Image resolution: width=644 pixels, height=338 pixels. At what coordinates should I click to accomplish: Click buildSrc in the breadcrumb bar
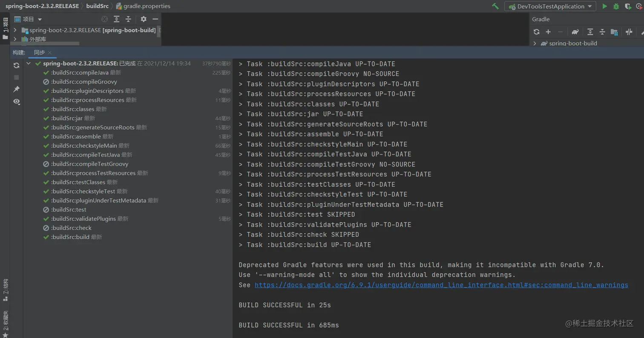coord(98,6)
